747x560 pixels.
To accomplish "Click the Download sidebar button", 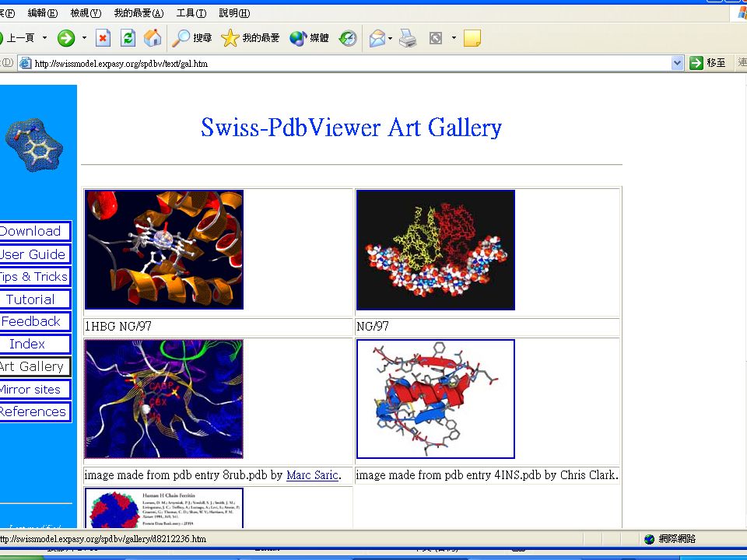I will (34, 231).
